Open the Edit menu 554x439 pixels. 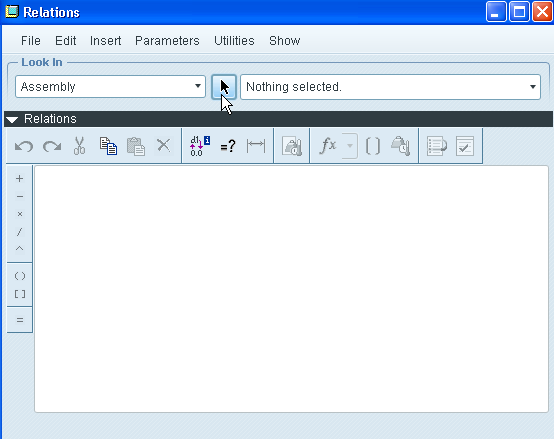point(66,41)
